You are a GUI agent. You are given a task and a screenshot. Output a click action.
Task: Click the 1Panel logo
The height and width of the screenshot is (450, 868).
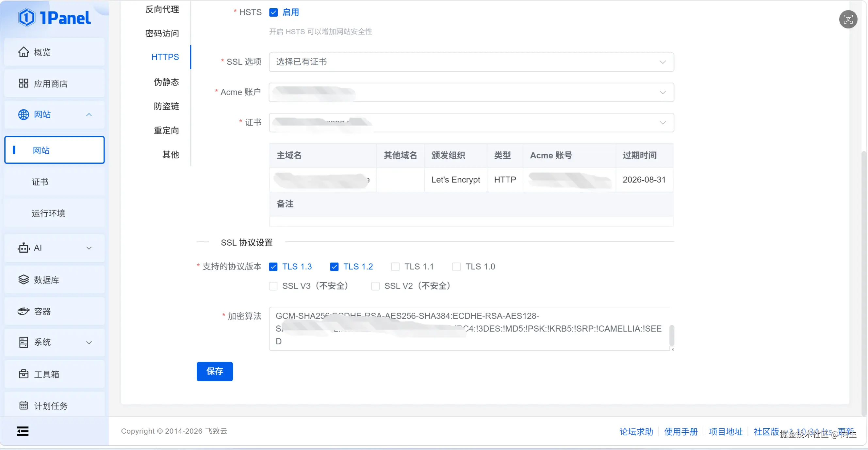tap(54, 18)
